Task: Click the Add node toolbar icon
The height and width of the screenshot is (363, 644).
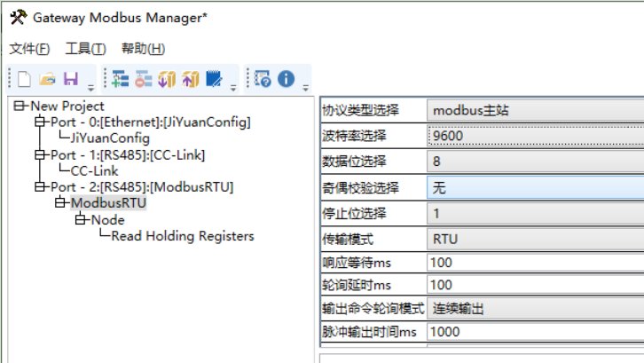Action: (120, 79)
